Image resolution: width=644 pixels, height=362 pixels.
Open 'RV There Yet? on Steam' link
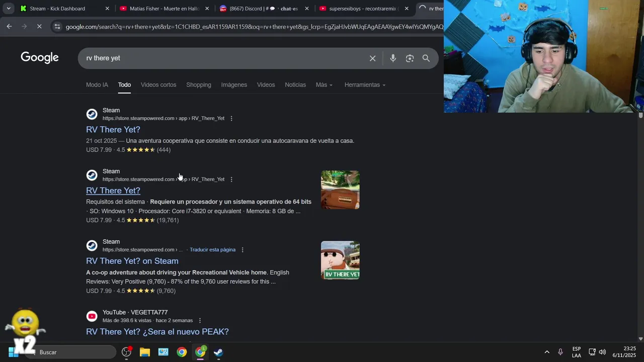[132, 261]
